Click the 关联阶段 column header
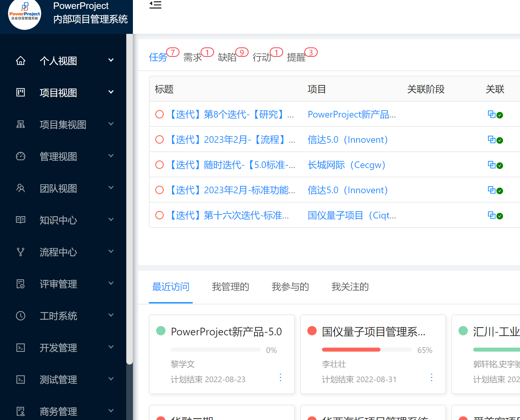Image resolution: width=520 pixels, height=420 pixels. [x=426, y=89]
